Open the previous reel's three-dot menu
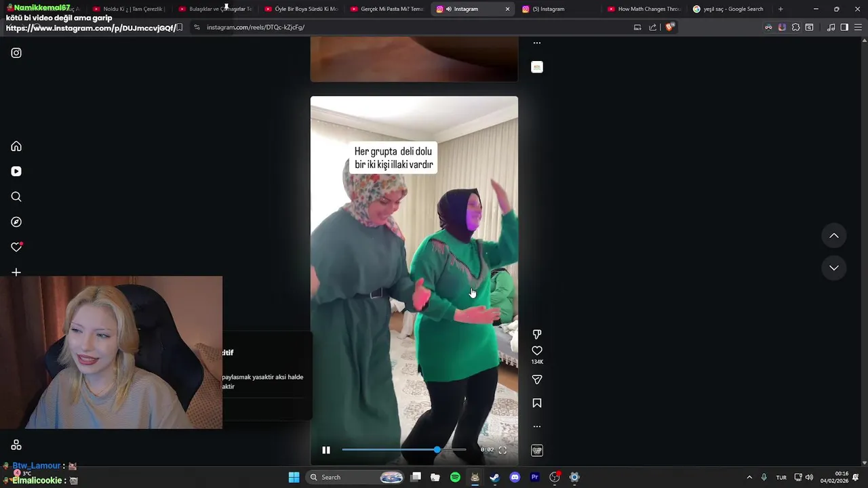Screen dimensions: 868x488 click(x=537, y=43)
